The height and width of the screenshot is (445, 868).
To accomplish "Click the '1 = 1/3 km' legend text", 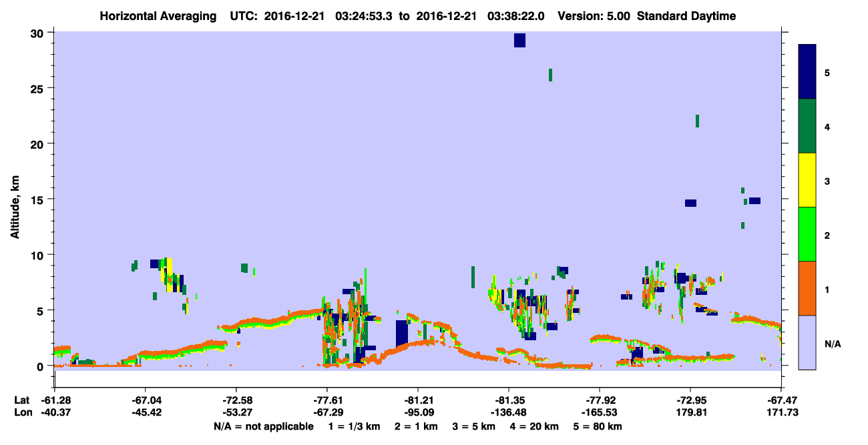I will [x=354, y=426].
